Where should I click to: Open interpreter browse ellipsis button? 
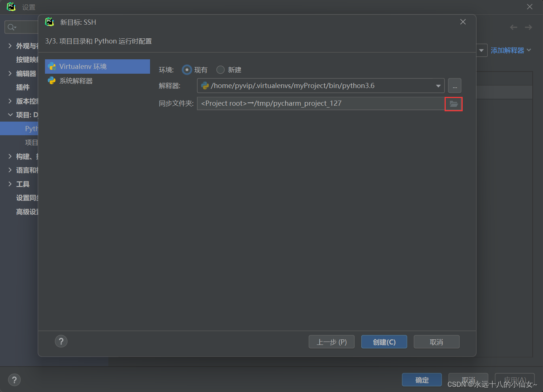[x=455, y=86]
